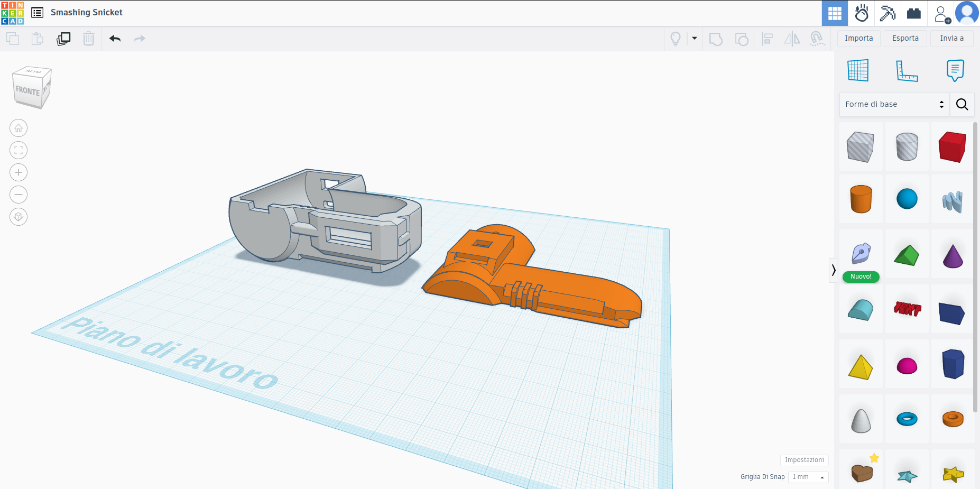The image size is (980, 489).
Task: Select the Ruler tool icon
Action: (907, 71)
